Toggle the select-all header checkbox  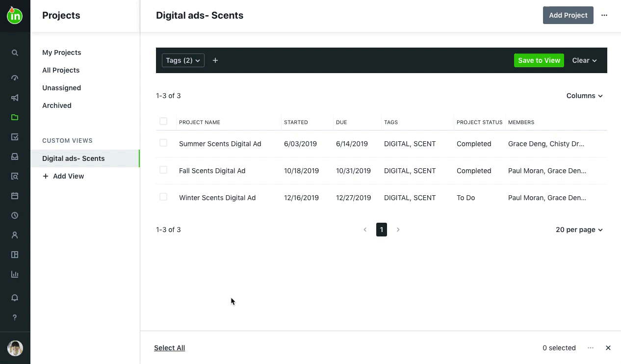click(163, 121)
